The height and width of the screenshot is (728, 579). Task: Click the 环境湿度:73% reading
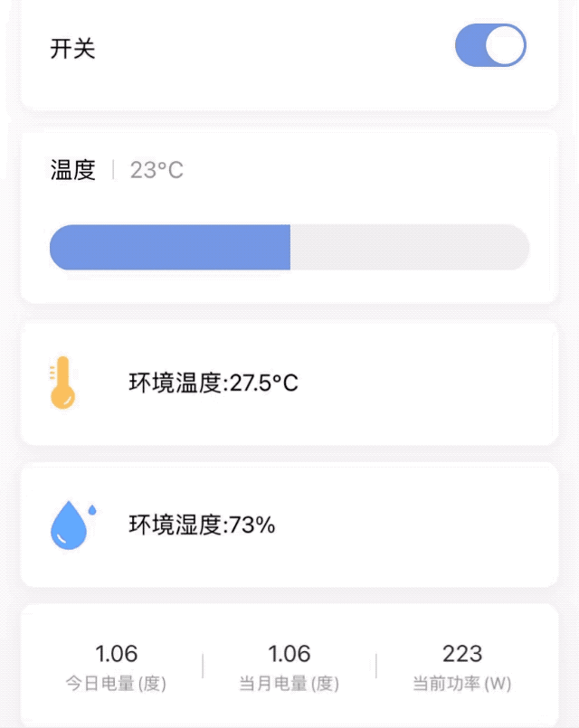[x=202, y=525]
